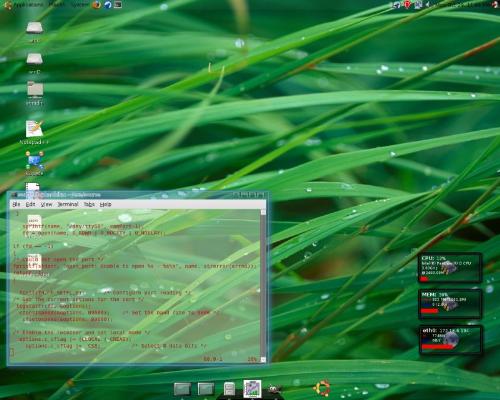The width and height of the screenshot is (500, 400).
Task: Open the terminal's View menu
Action: [x=46, y=204]
